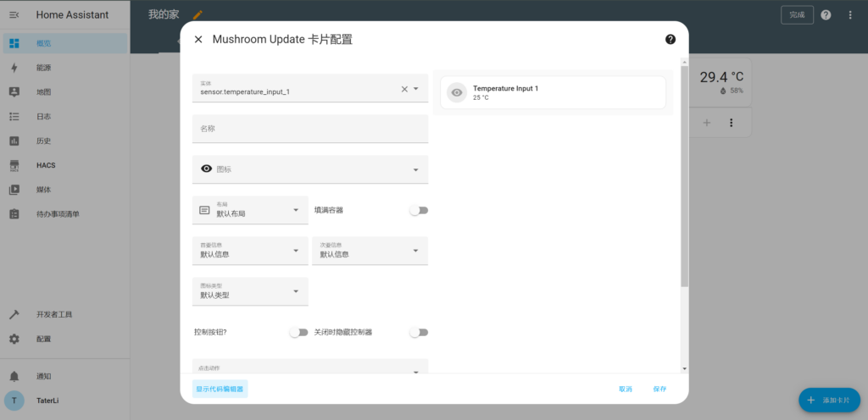
Task: Open the 次要信息 secondary info dropdown
Action: 370,251
